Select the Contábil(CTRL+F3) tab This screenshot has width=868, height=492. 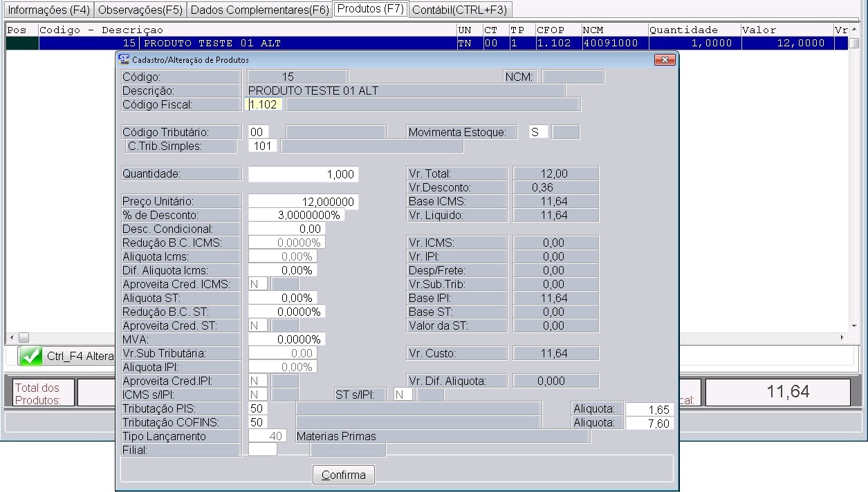pos(459,10)
